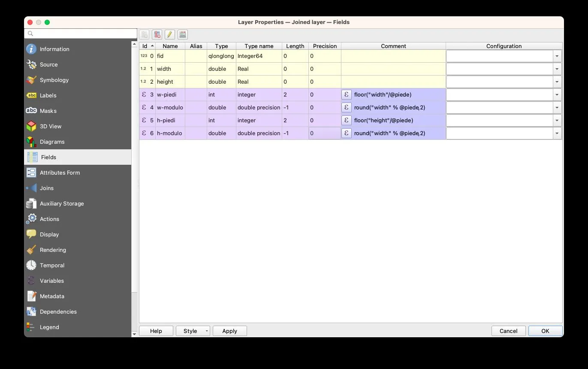This screenshot has width=588, height=369.
Task: Click the OK button
Action: click(x=545, y=331)
